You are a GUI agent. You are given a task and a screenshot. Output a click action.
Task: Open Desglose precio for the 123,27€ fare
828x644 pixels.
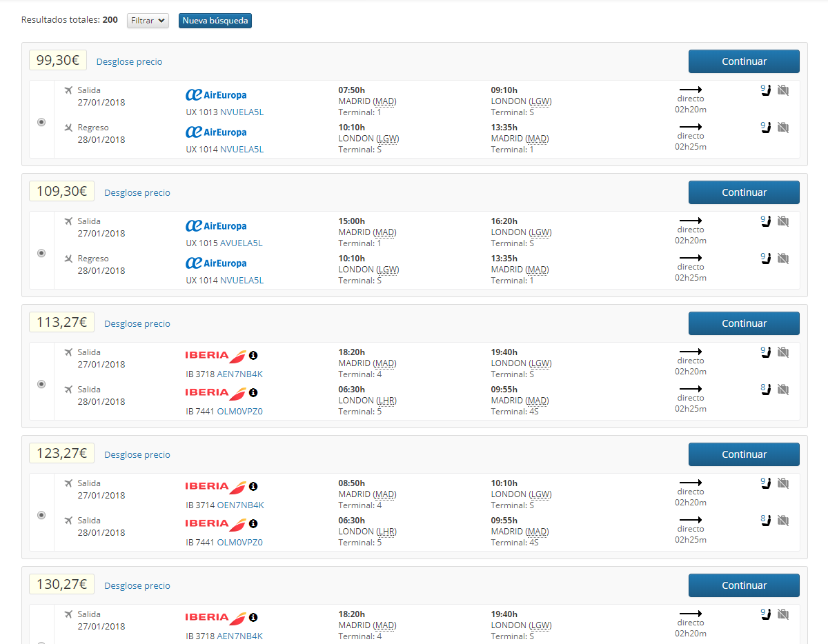pos(137,454)
